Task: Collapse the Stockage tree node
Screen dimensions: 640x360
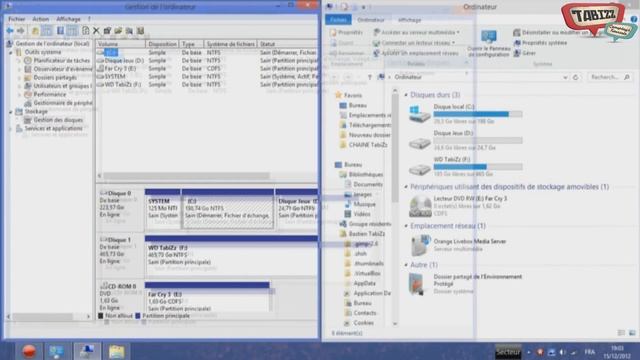Action: coord(11,112)
